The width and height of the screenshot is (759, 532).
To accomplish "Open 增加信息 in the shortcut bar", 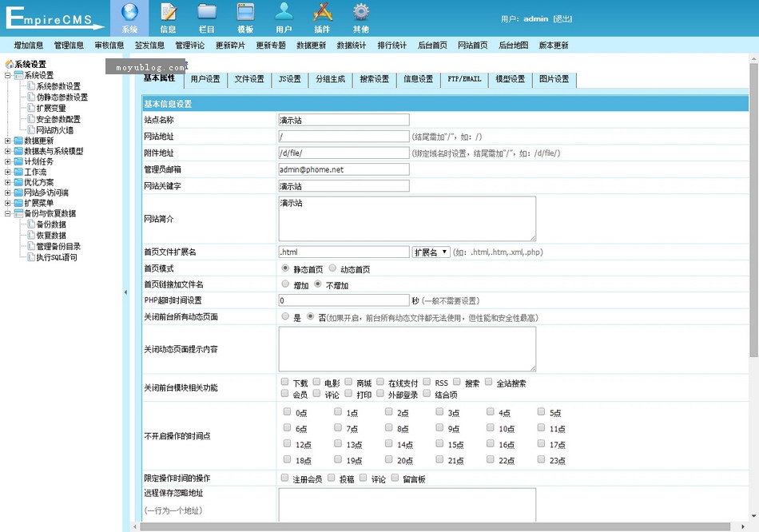I will coord(29,46).
